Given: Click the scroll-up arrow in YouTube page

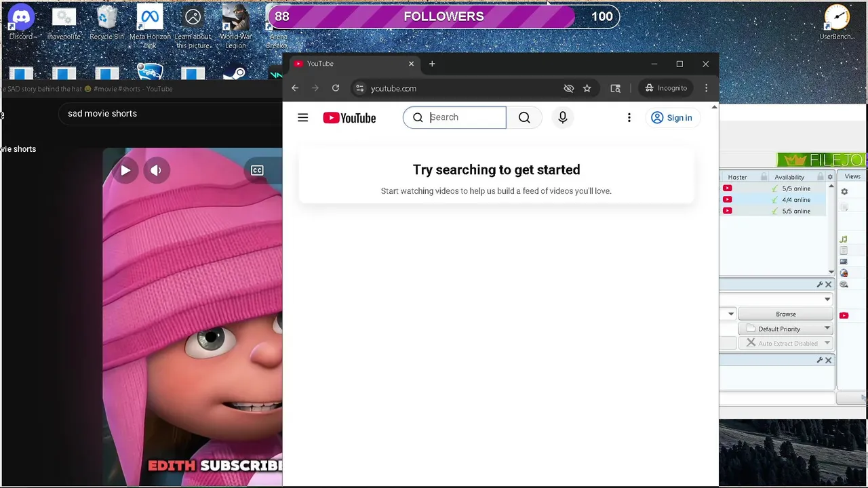Looking at the screenshot, I should pyautogui.click(x=714, y=107).
